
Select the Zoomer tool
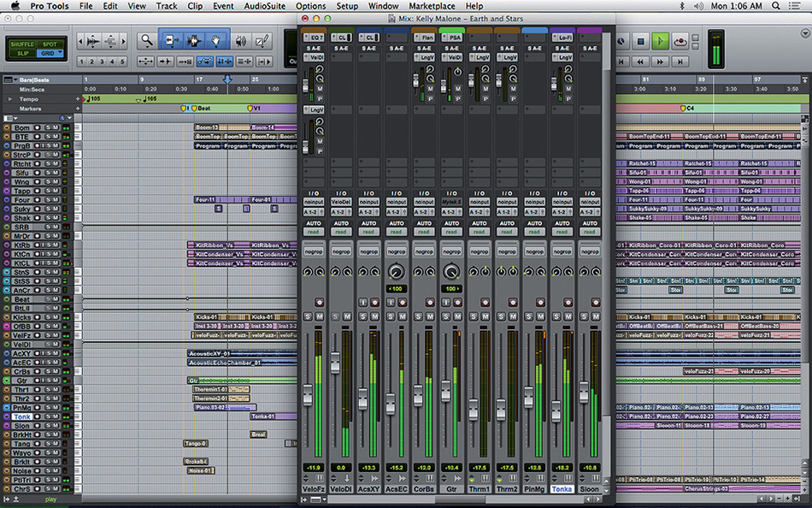point(146,39)
